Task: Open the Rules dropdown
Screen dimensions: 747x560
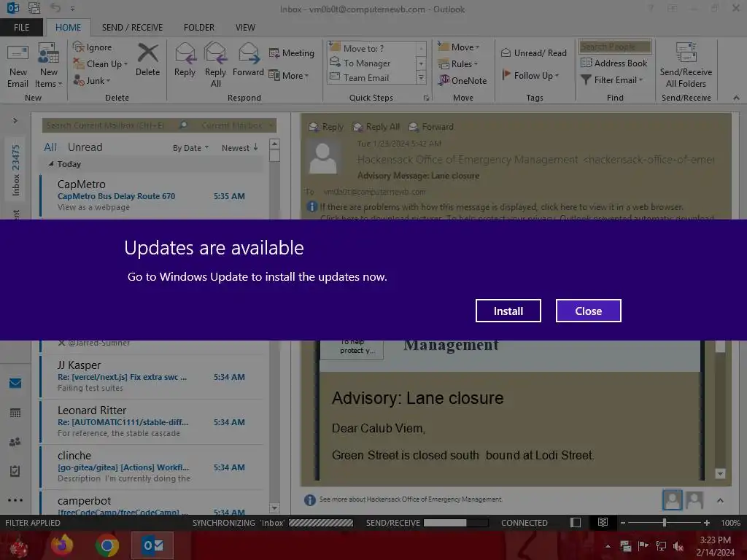Action: coord(458,64)
